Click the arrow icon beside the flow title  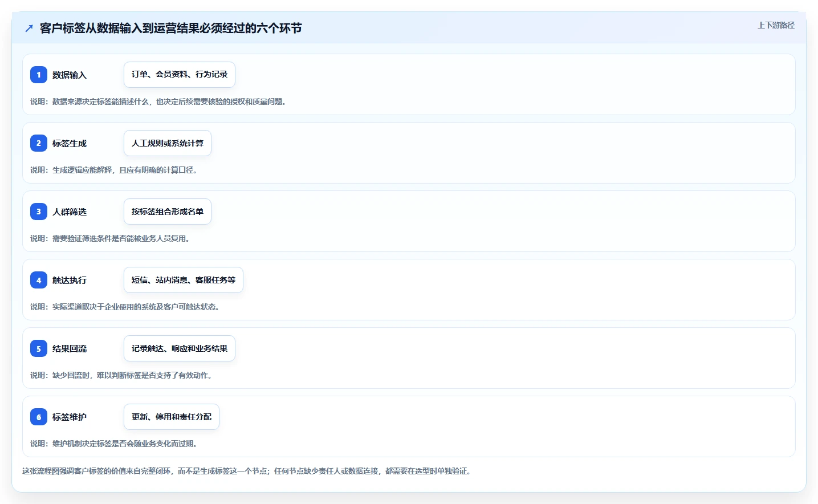pos(29,29)
